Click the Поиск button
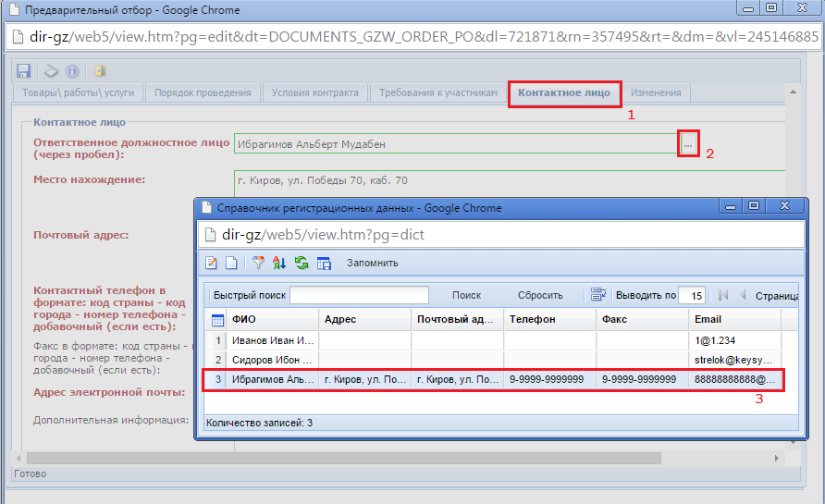The height and width of the screenshot is (504, 825). (467, 295)
